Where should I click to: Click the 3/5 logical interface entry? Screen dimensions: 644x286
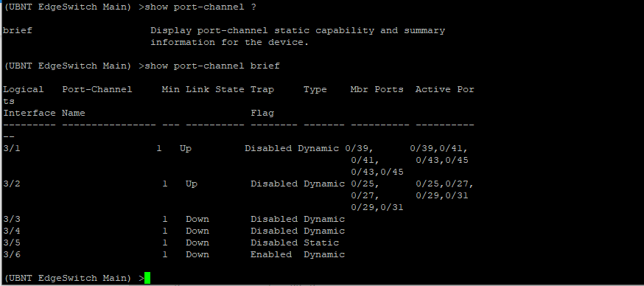(x=12, y=243)
